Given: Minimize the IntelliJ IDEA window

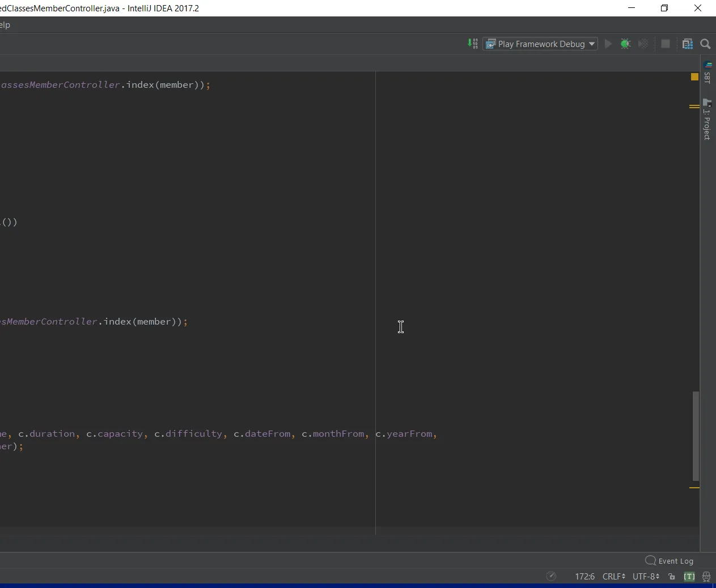Looking at the screenshot, I should [632, 8].
